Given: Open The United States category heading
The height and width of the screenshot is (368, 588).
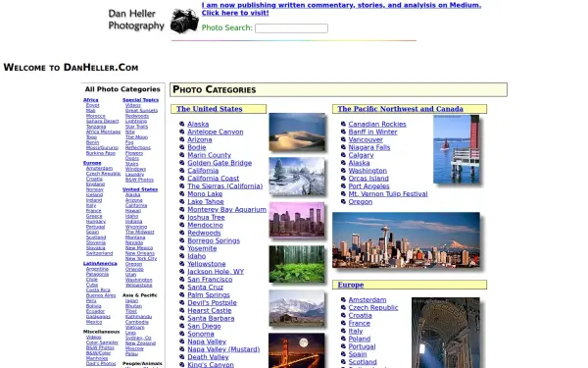Looking at the screenshot, I should tap(210, 109).
